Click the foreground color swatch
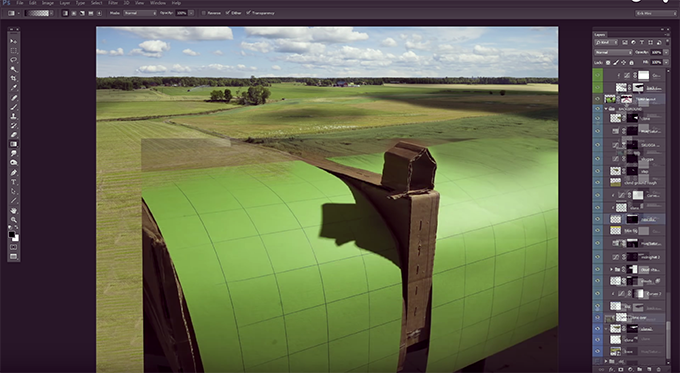This screenshot has width=680, height=373. [12, 235]
